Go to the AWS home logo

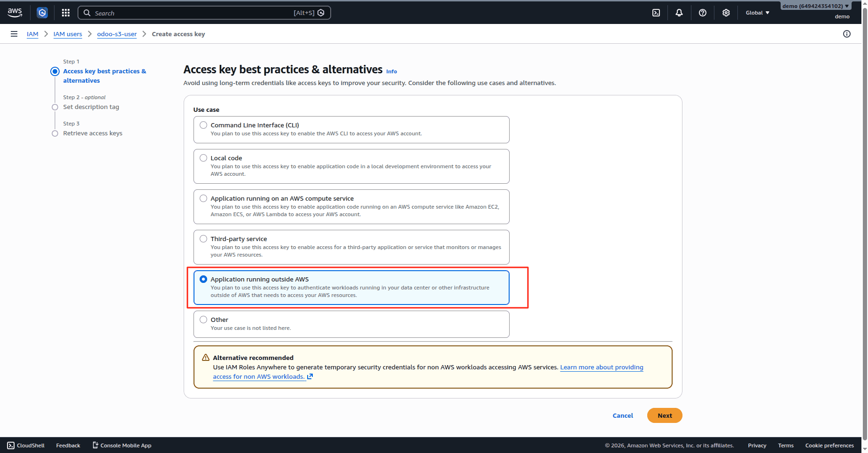(15, 13)
